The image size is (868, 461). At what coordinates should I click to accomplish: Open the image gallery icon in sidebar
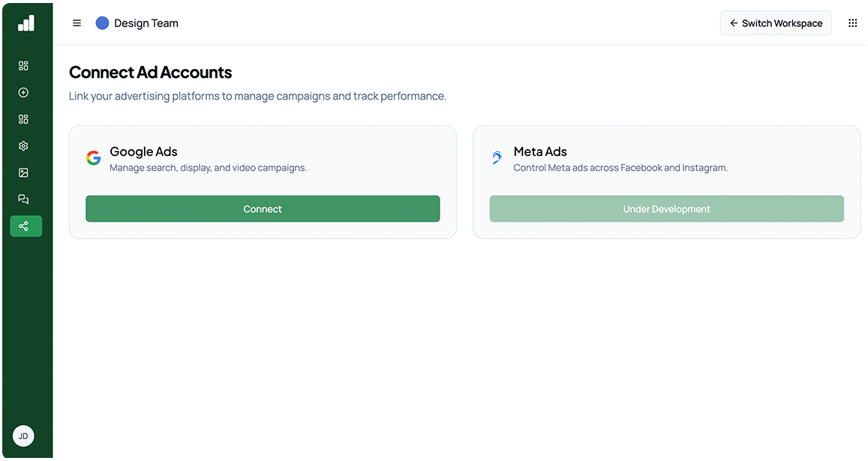23,172
